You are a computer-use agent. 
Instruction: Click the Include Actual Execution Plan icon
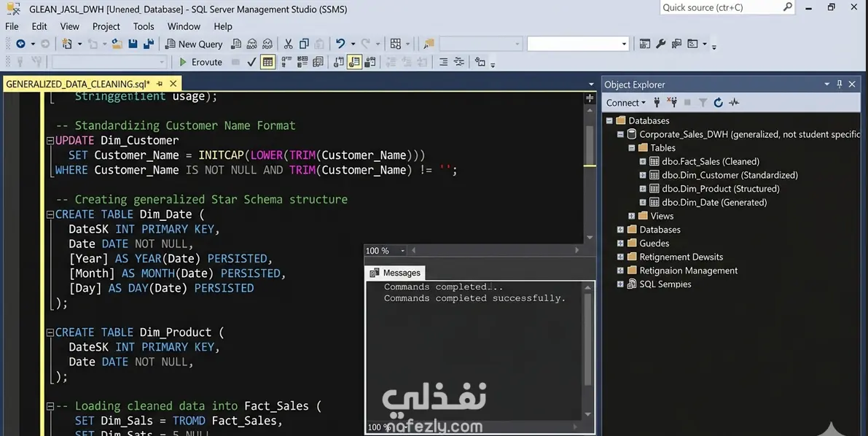pyautogui.click(x=339, y=62)
